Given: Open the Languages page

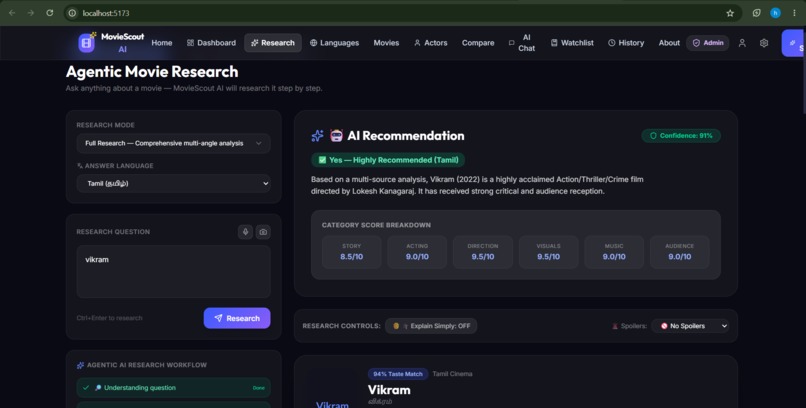Looking at the screenshot, I should (334, 43).
